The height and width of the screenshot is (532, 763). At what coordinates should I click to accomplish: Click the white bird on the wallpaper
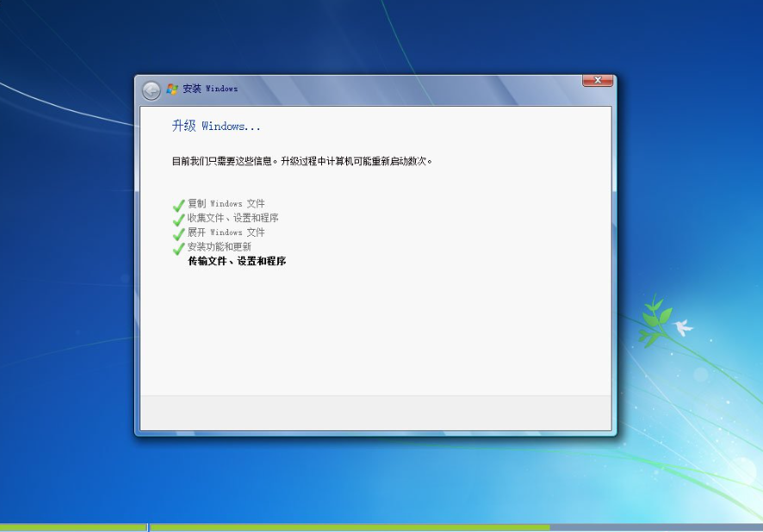[683, 327]
